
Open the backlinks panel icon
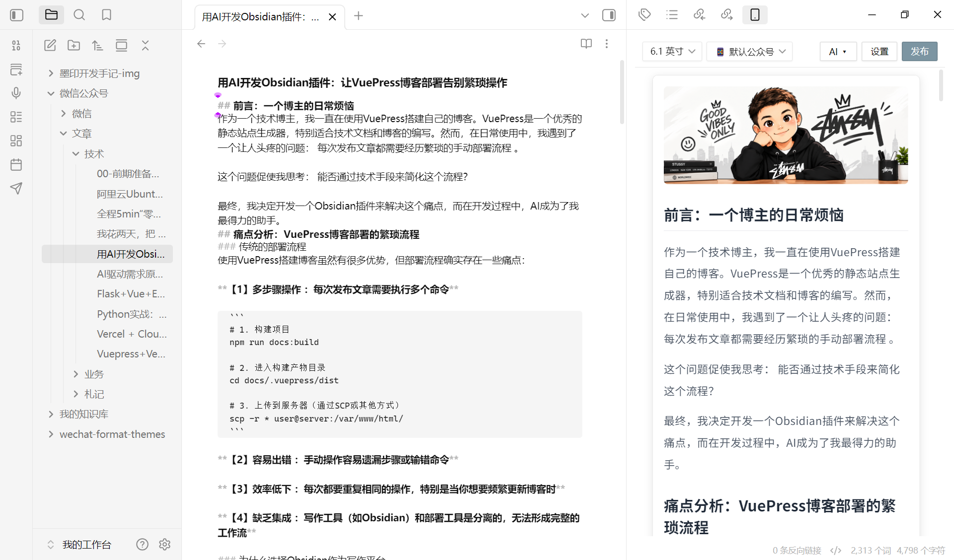click(x=699, y=15)
